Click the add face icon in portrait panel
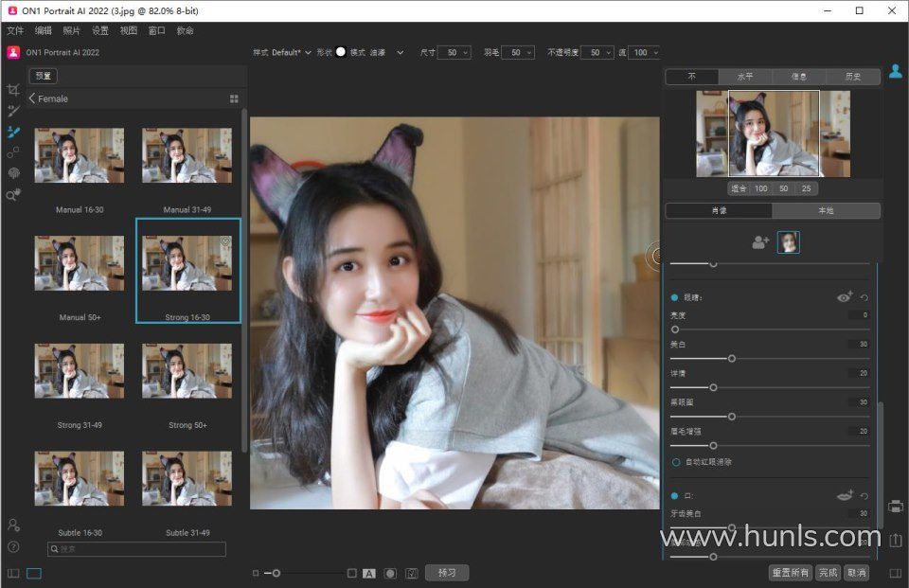This screenshot has width=909, height=588. [x=760, y=241]
